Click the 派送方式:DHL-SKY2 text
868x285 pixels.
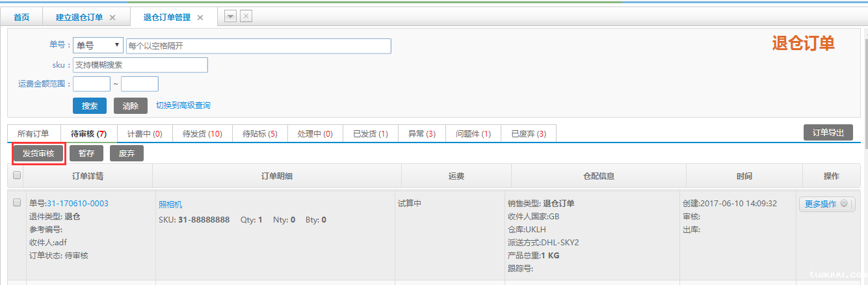pos(543,243)
